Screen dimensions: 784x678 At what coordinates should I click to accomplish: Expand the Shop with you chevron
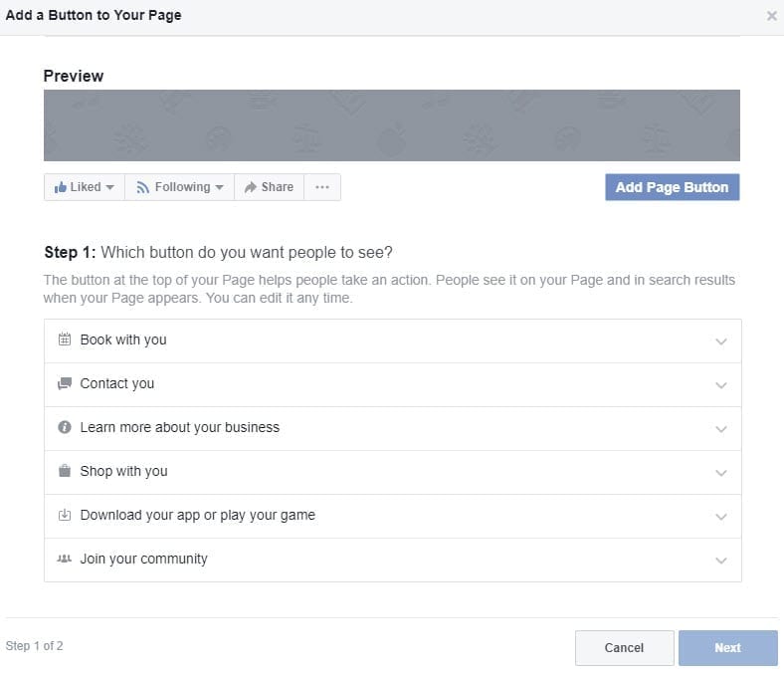coord(721,473)
